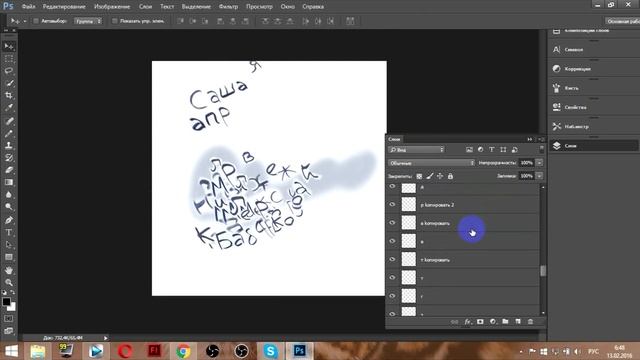Screen dimensions: 640x360
Task: Open the Фильтр menu
Action: (228, 7)
